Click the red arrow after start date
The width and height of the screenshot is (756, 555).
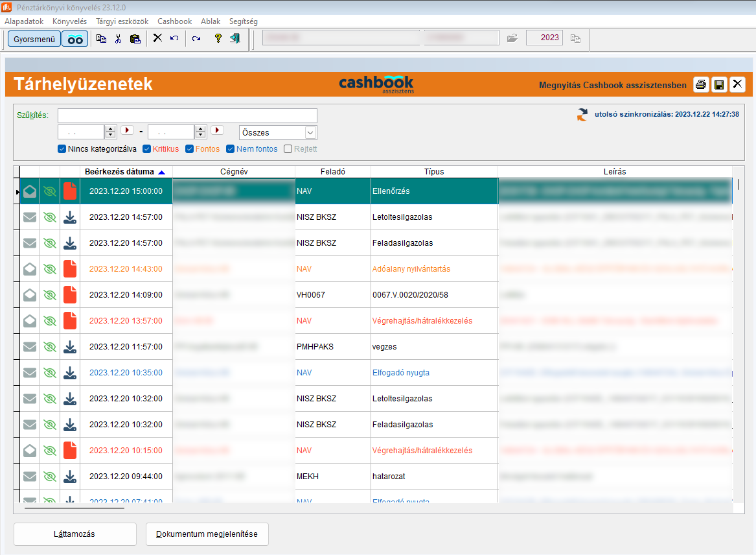click(127, 130)
